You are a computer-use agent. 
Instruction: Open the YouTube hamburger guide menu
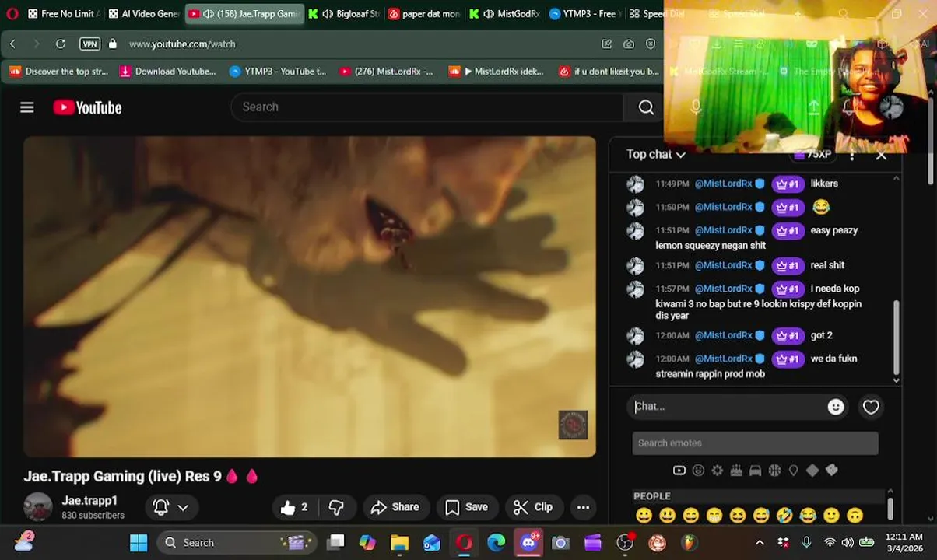(27, 107)
